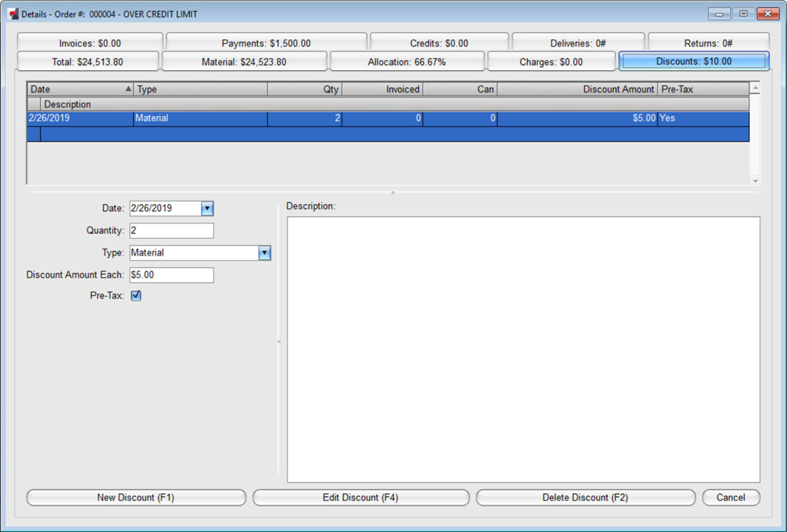Click the Material cell in the discount row
The image size is (787, 532).
[x=201, y=118]
